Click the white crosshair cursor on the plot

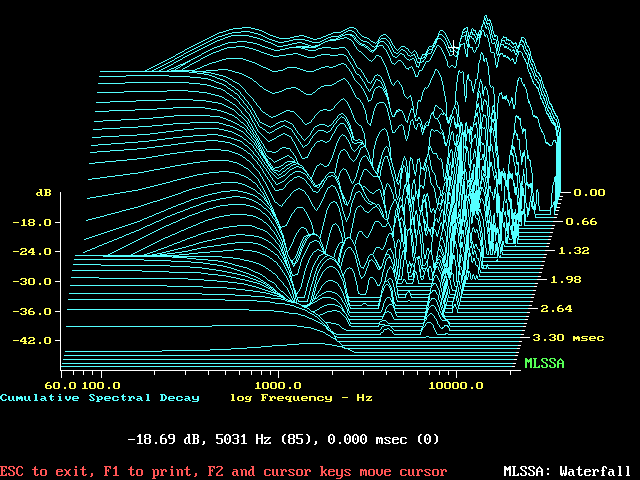(453, 48)
